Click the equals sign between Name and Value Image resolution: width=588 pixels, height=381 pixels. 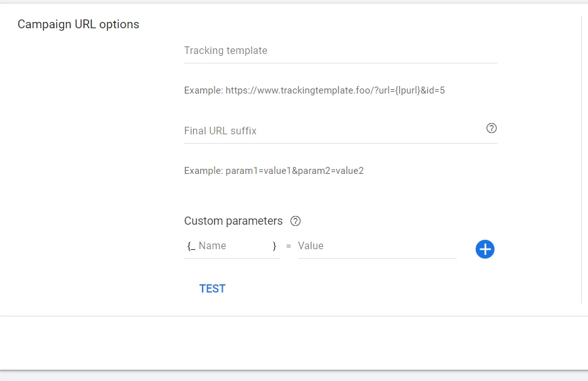click(x=289, y=247)
